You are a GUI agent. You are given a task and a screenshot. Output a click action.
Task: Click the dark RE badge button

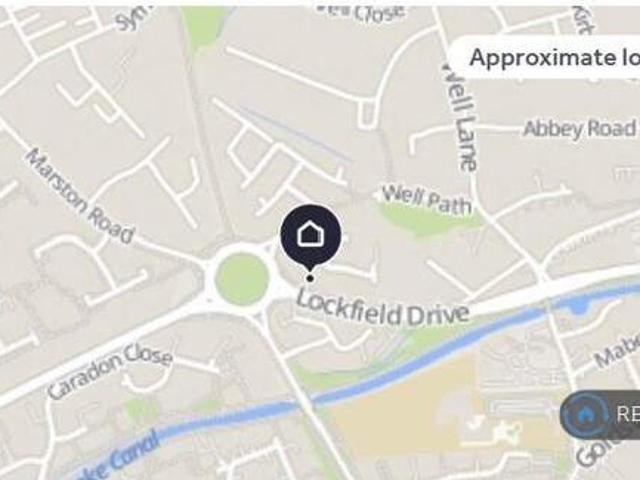pyautogui.click(x=600, y=415)
